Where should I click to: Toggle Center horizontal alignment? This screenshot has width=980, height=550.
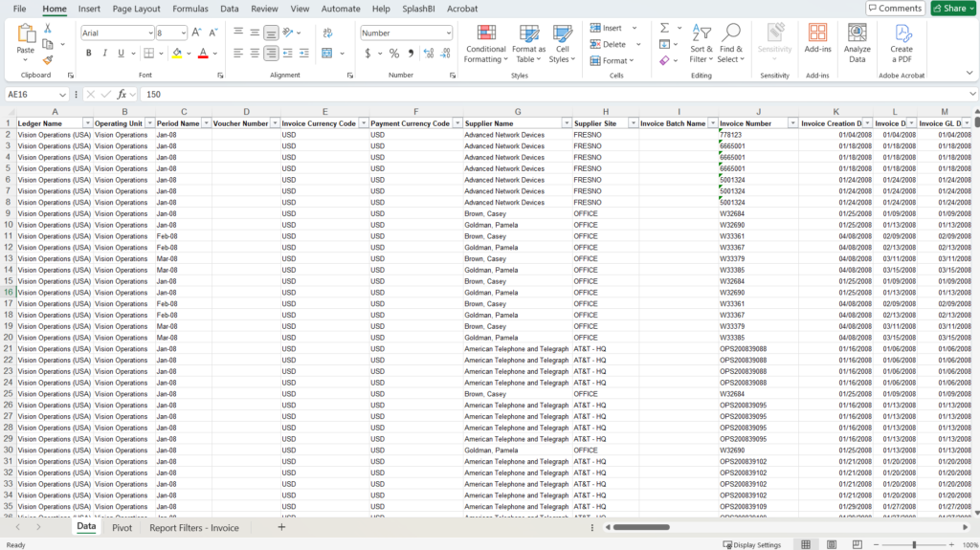[255, 54]
